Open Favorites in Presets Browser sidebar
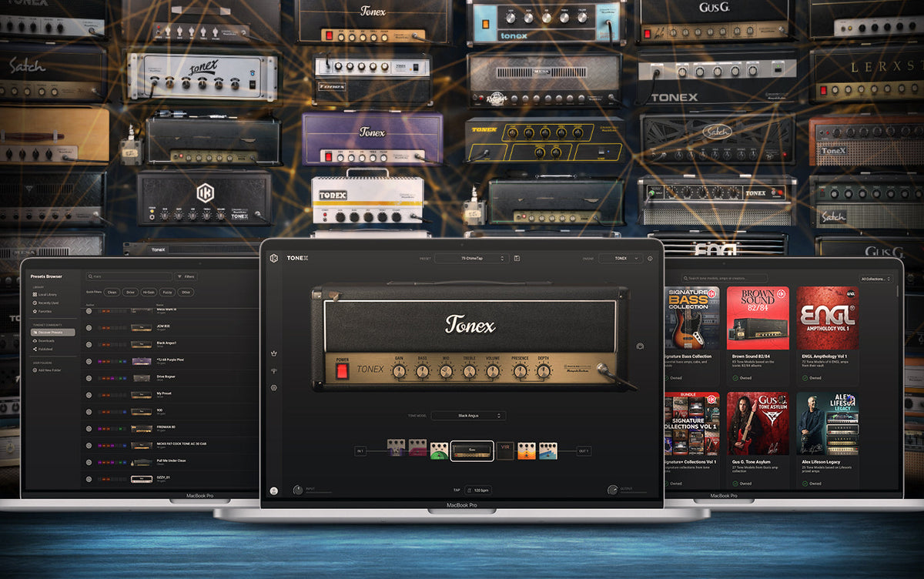The height and width of the screenshot is (579, 924). [43, 311]
